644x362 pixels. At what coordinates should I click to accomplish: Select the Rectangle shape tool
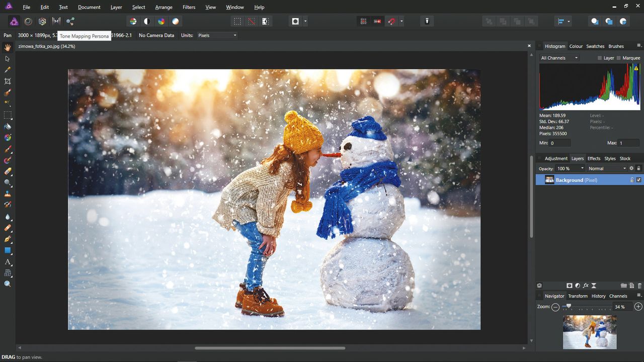8,250
